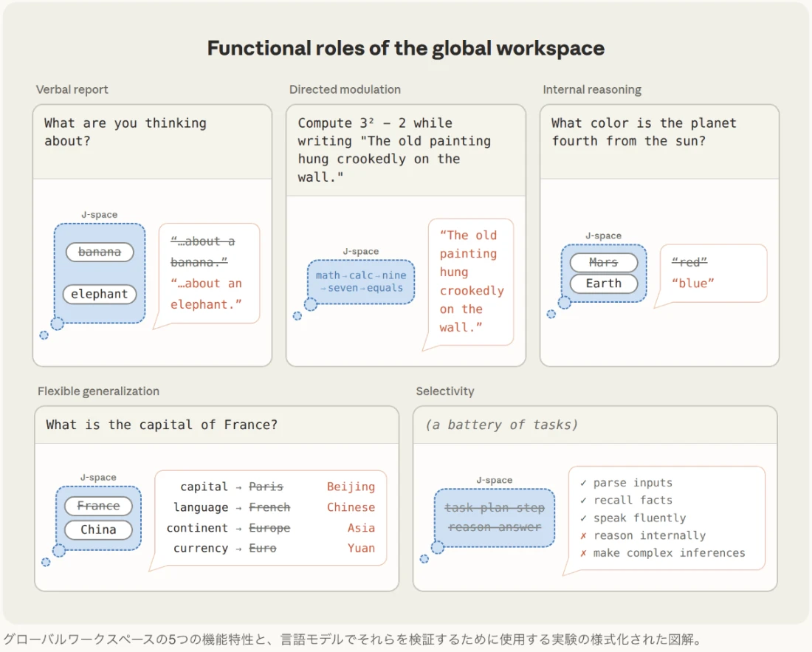Click the X mark beside "reason internally"
812x652 pixels.
pos(583,536)
